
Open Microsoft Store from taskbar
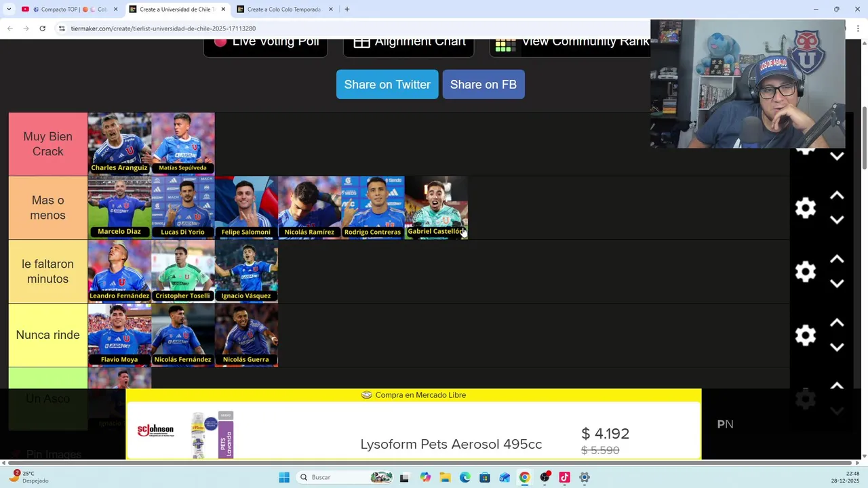[x=485, y=477]
